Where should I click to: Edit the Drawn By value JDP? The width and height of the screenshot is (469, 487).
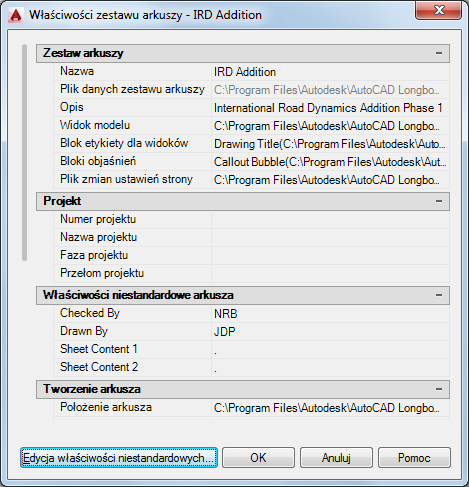tap(330, 332)
